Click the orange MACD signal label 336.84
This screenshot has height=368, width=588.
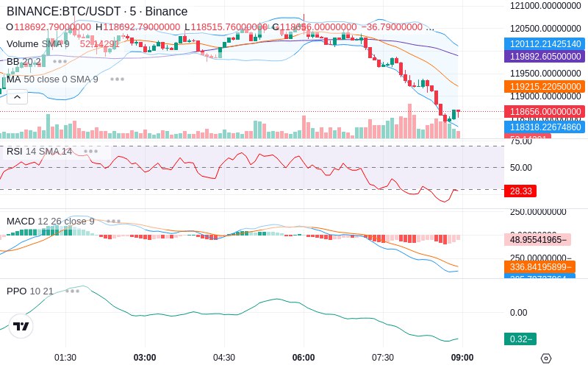538,267
